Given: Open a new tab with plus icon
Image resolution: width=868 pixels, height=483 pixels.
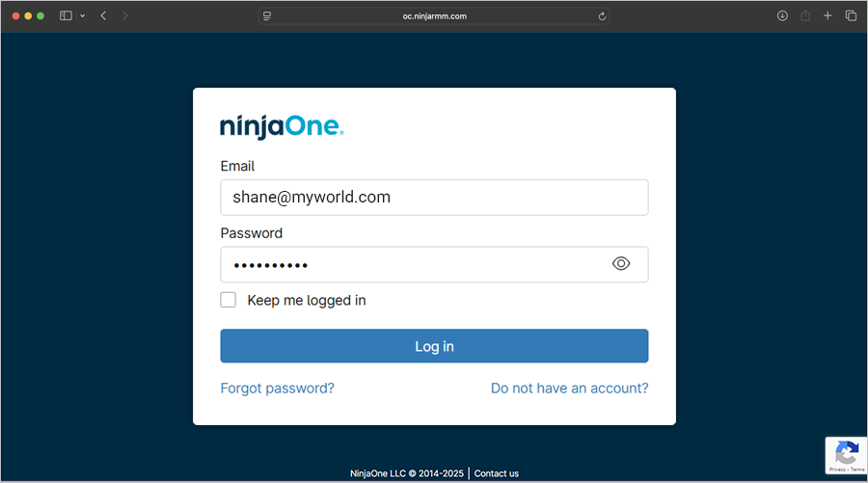Looking at the screenshot, I should click(827, 16).
